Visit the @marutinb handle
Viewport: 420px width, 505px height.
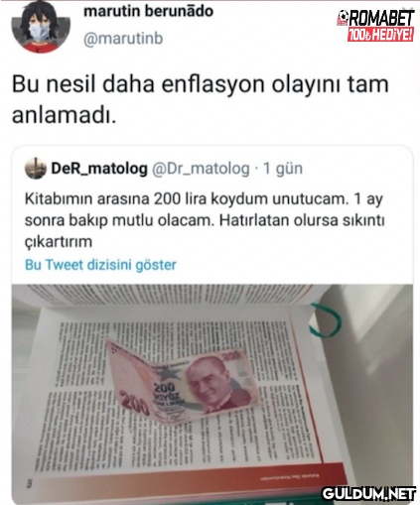click(x=123, y=39)
